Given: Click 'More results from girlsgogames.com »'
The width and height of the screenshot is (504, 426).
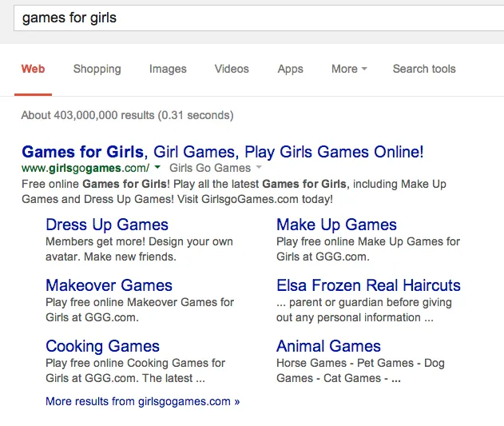Looking at the screenshot, I should click(143, 401).
